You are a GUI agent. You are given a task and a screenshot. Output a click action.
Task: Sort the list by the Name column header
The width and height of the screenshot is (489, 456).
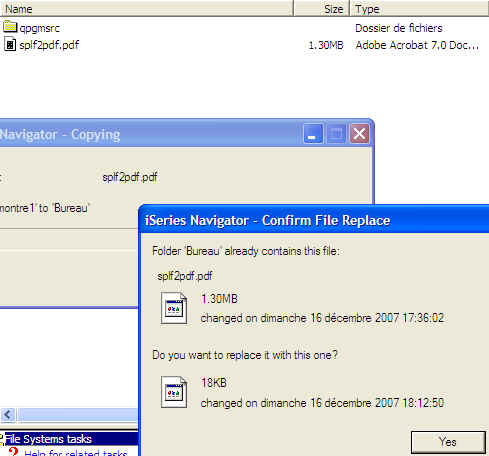click(147, 8)
